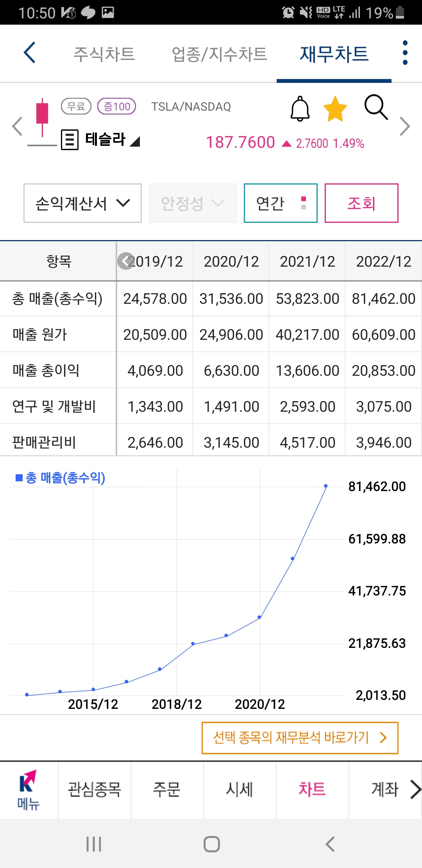The width and height of the screenshot is (422, 868).
Task: Select the 매출 총이익 row label
Action: click(x=46, y=371)
